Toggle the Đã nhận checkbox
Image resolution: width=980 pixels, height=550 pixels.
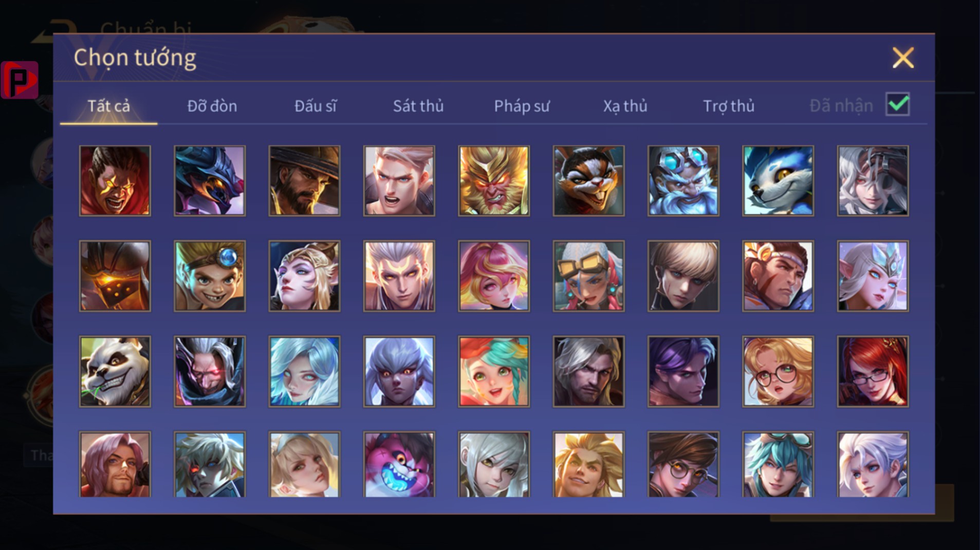[898, 105]
